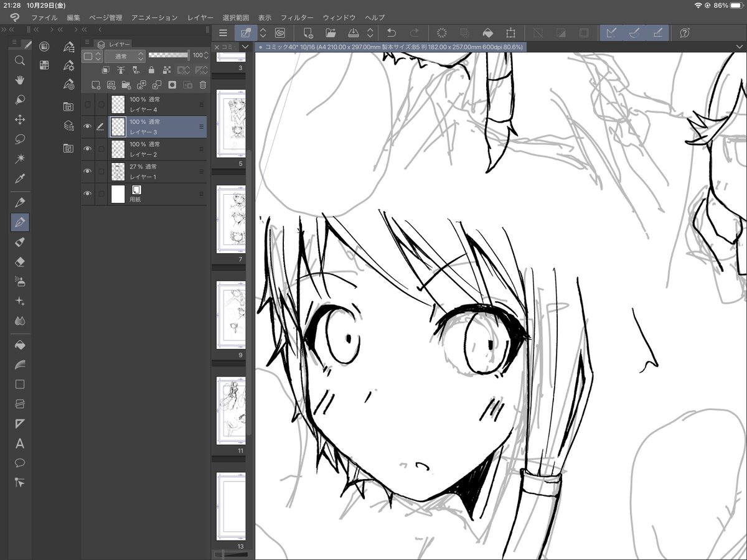The image size is (747, 560).
Task: Open the layer palette color dropdown
Action: (92, 56)
